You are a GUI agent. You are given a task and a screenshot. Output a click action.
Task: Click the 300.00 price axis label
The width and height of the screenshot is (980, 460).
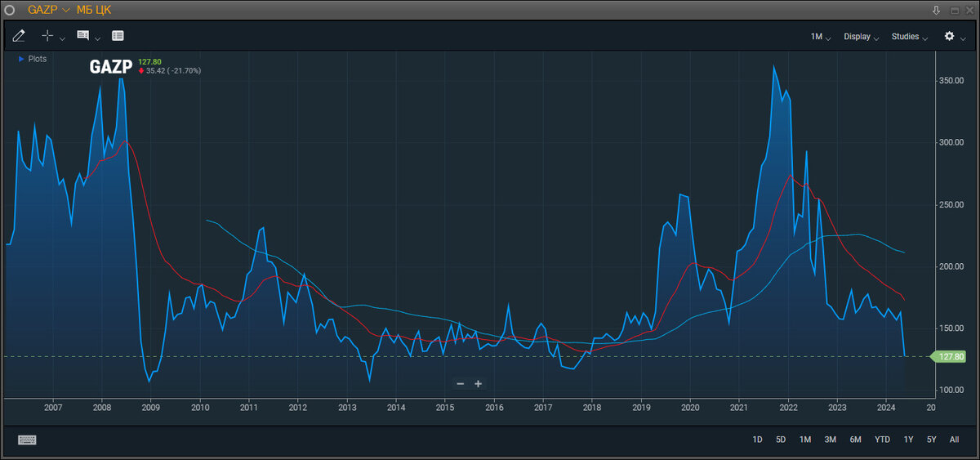(952, 142)
